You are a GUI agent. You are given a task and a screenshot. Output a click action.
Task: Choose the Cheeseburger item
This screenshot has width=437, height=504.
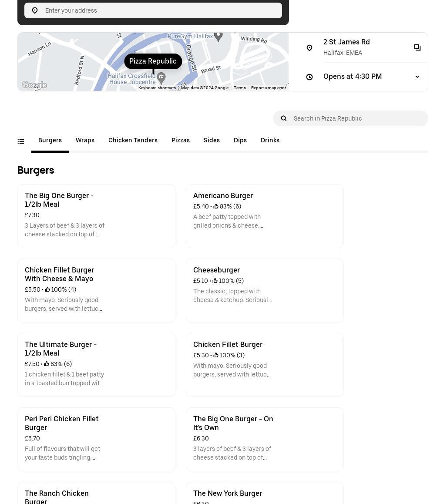point(265,291)
